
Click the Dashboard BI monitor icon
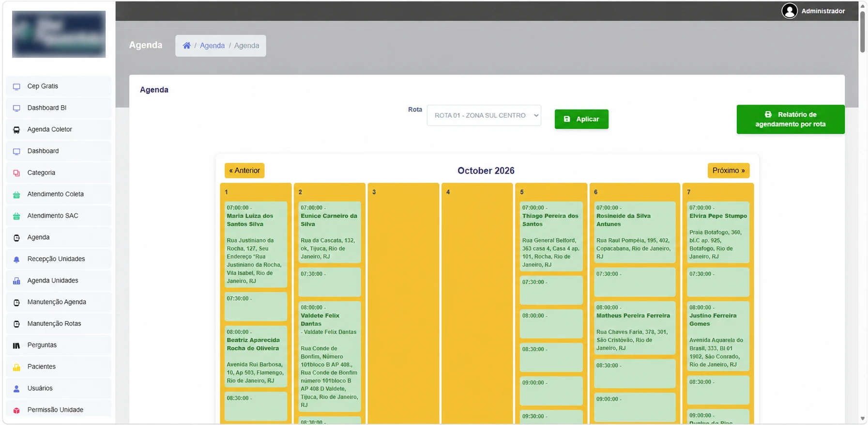(16, 108)
